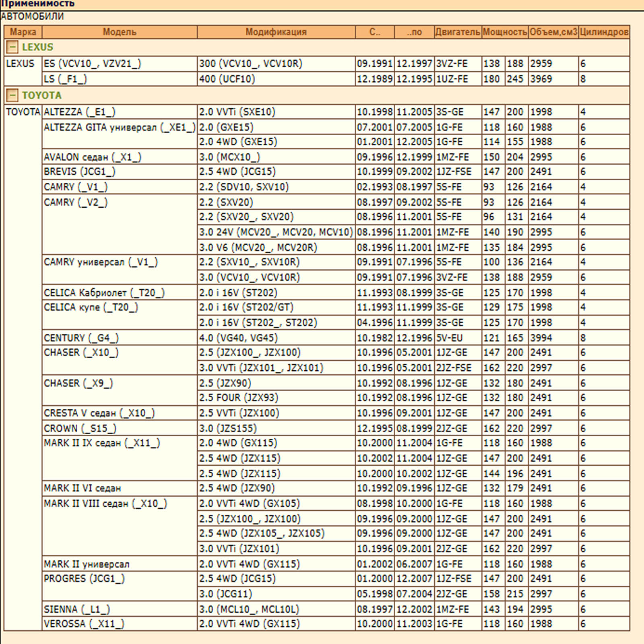
Task: Click the Объем,см3 column header
Action: [x=553, y=32]
